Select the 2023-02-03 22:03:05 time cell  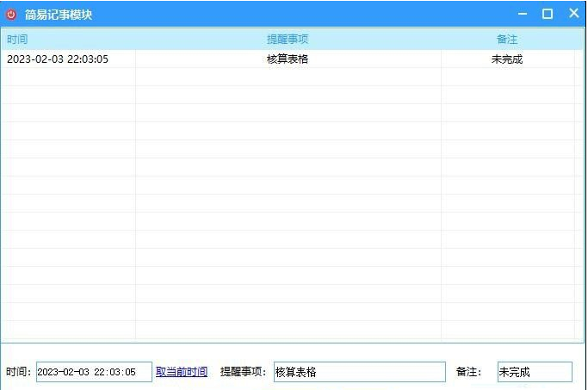point(68,59)
